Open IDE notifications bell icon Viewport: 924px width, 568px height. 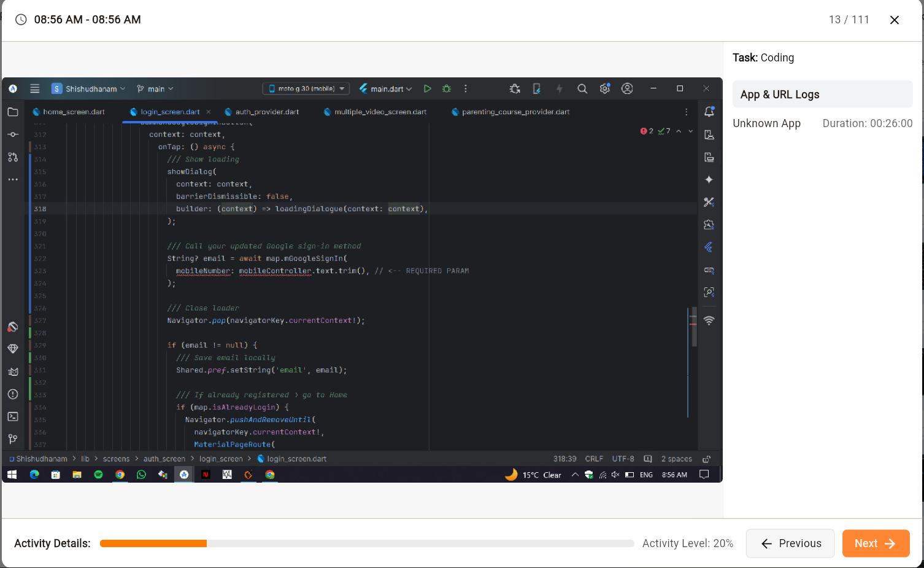click(709, 112)
